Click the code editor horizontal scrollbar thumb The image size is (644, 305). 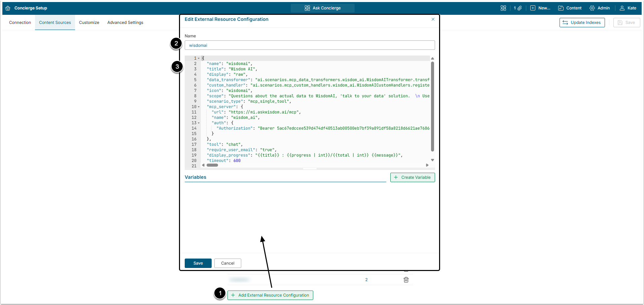pyautogui.click(x=212, y=165)
